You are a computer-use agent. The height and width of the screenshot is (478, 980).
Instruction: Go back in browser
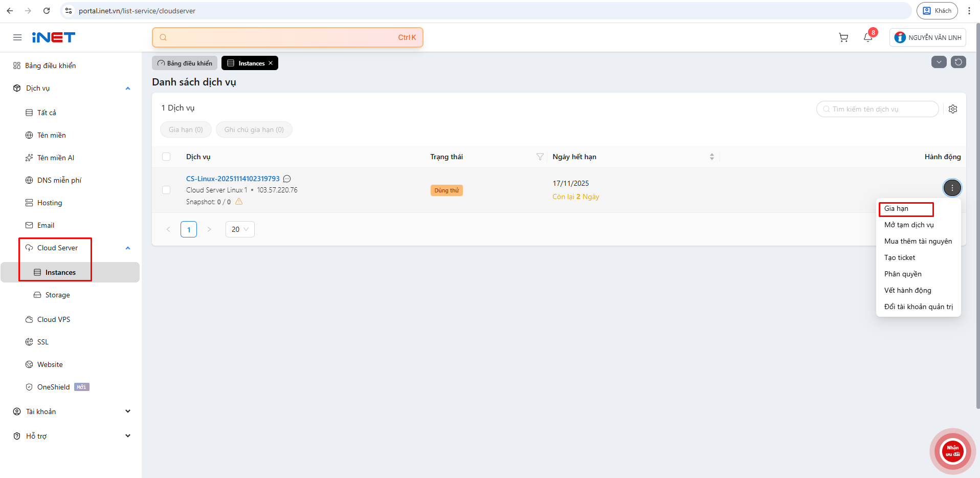point(10,11)
